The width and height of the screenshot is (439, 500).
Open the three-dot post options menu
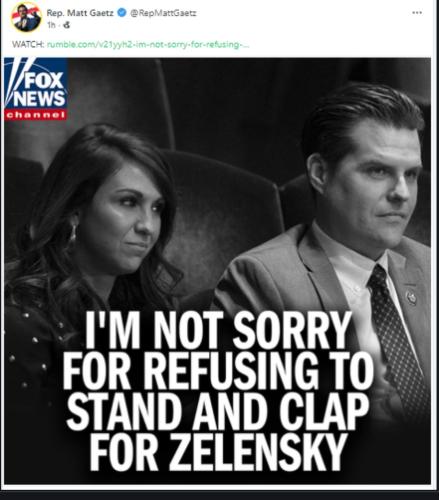pos(417,13)
